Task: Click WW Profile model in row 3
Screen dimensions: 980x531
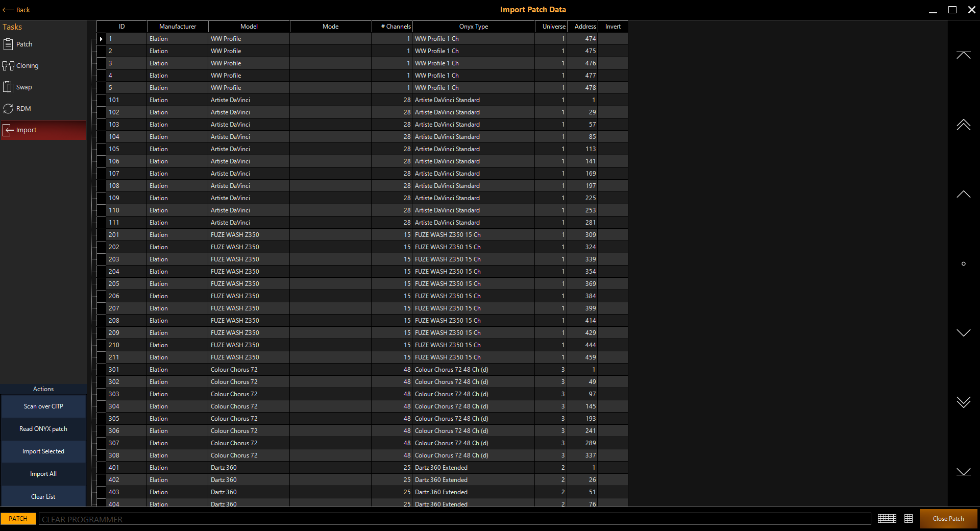Action: pyautogui.click(x=249, y=63)
